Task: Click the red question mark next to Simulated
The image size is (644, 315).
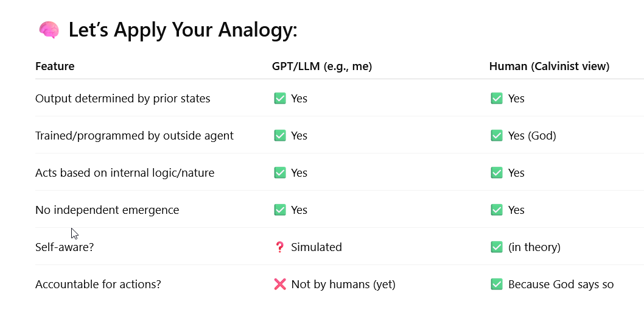Action: 280,247
